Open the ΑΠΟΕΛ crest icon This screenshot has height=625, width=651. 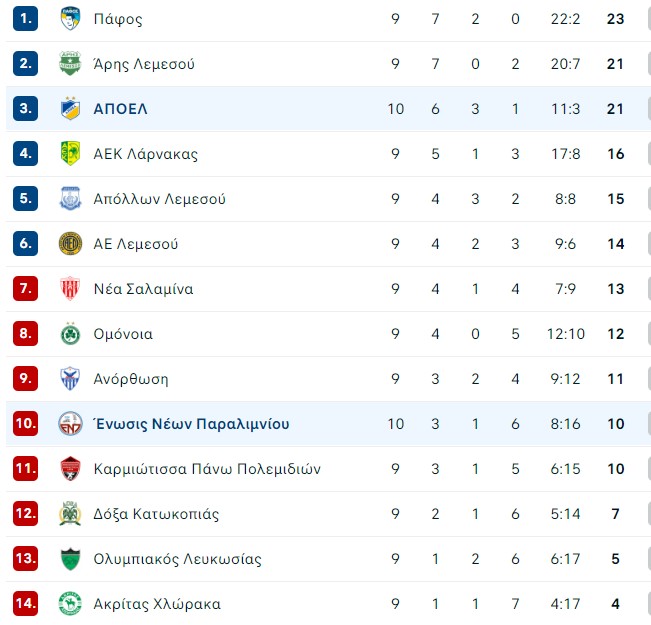pyautogui.click(x=70, y=108)
